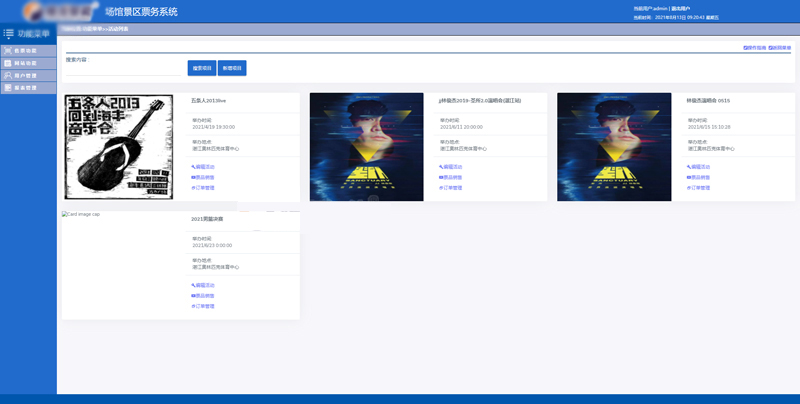Open the 林俊杰演唱会 0515 poster thumbnail

(x=614, y=147)
